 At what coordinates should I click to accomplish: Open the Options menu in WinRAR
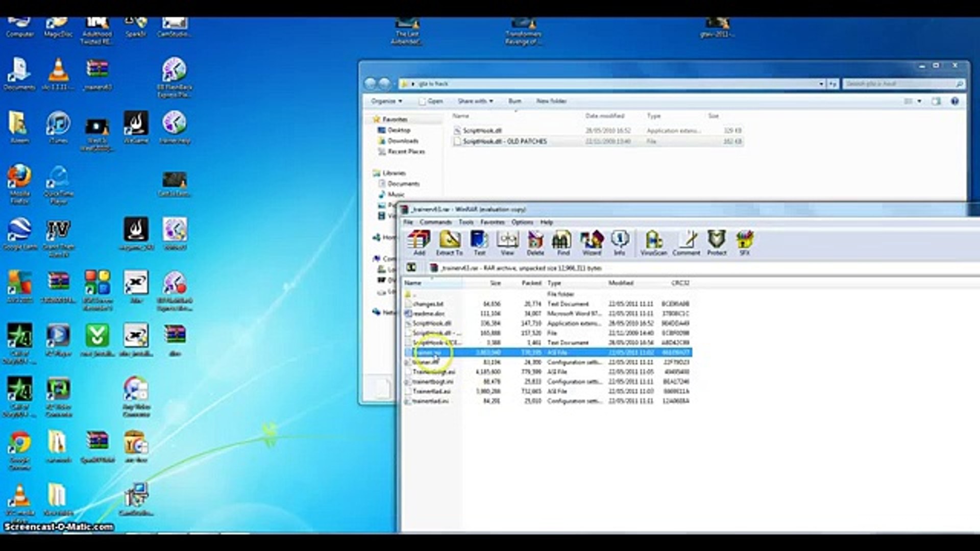click(x=522, y=222)
